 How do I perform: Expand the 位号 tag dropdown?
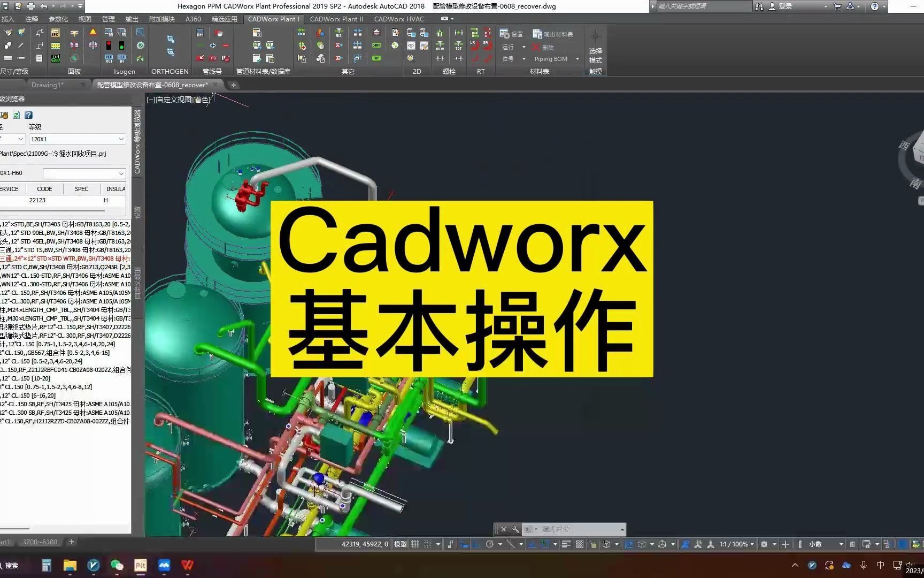[x=524, y=59]
